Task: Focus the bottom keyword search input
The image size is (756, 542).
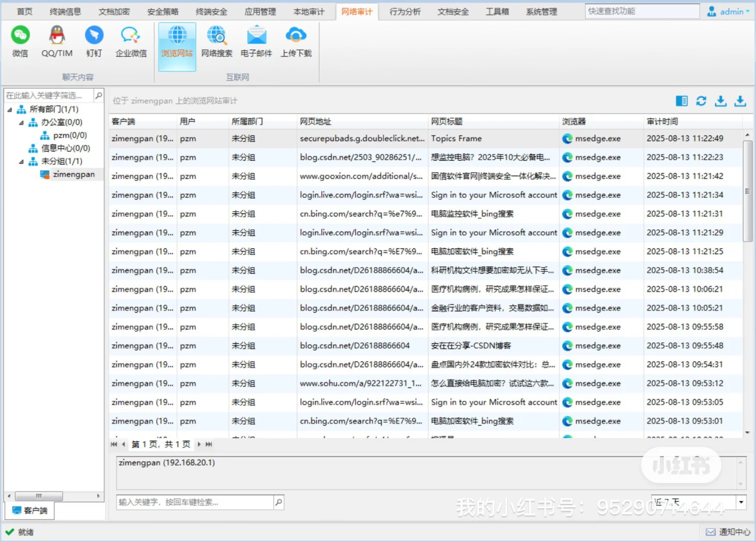Action: coord(196,502)
